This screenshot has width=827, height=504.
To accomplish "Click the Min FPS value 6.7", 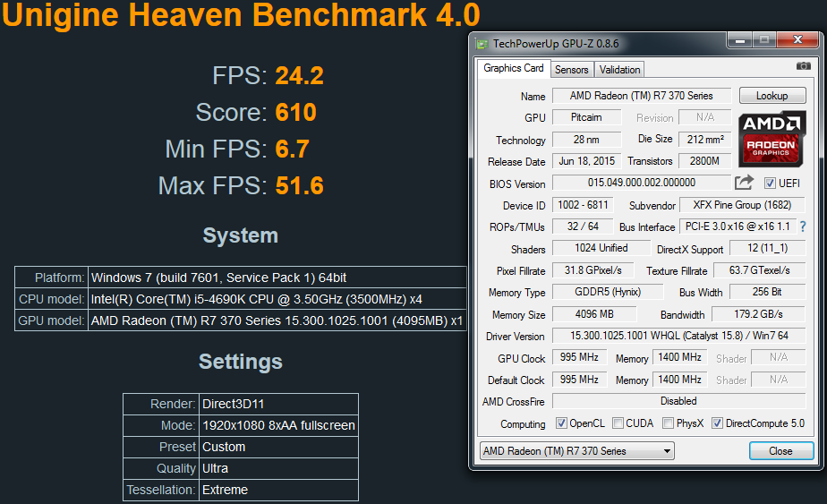I will tap(292, 149).
